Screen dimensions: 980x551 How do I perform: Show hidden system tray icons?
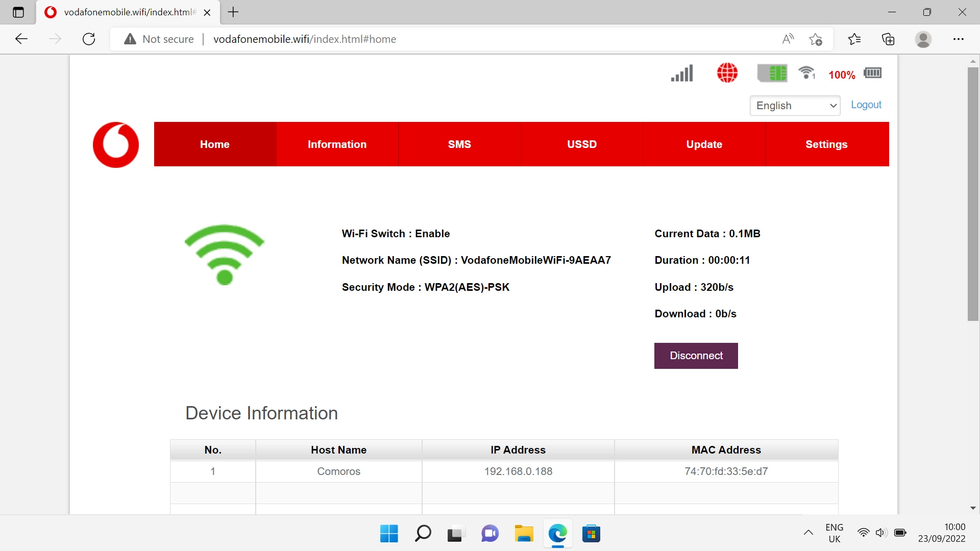point(808,533)
